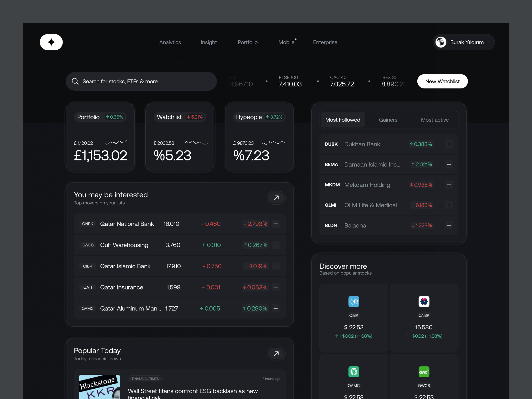Click the MKDM Mekdam Holding add icon
The width and height of the screenshot is (532, 399).
pyautogui.click(x=449, y=184)
